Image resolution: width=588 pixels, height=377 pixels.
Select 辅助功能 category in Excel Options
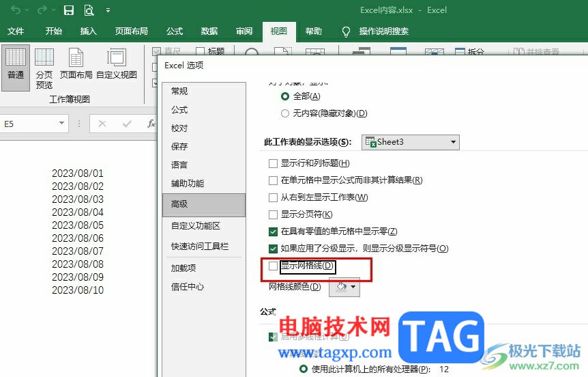(x=204, y=183)
